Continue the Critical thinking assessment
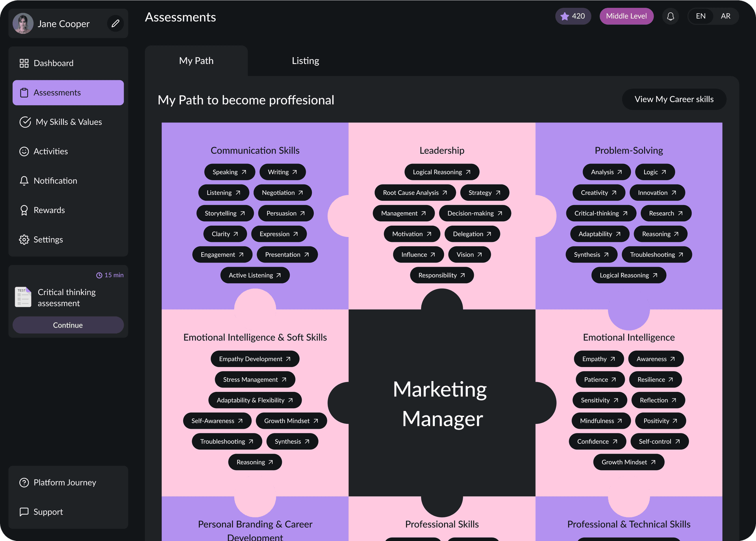 pyautogui.click(x=68, y=325)
